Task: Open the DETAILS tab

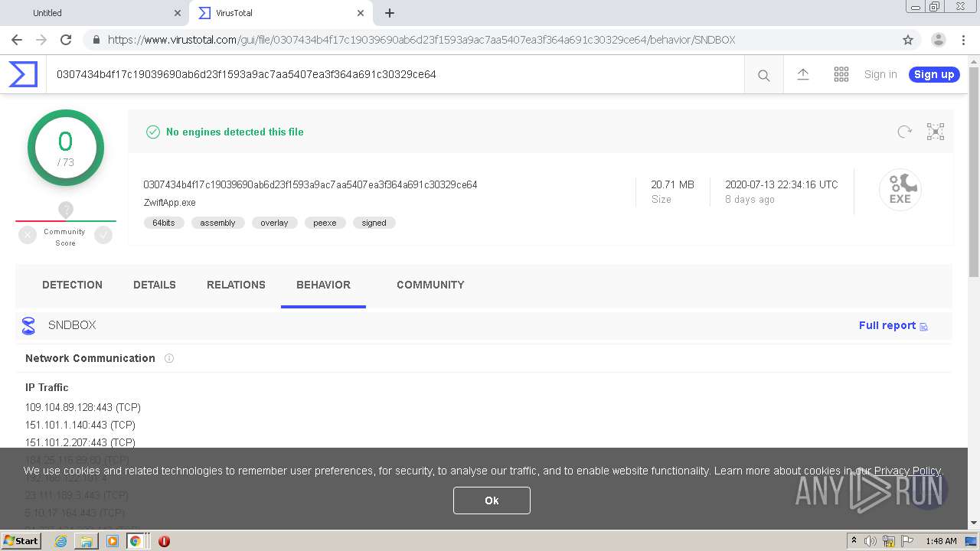Action: (155, 285)
